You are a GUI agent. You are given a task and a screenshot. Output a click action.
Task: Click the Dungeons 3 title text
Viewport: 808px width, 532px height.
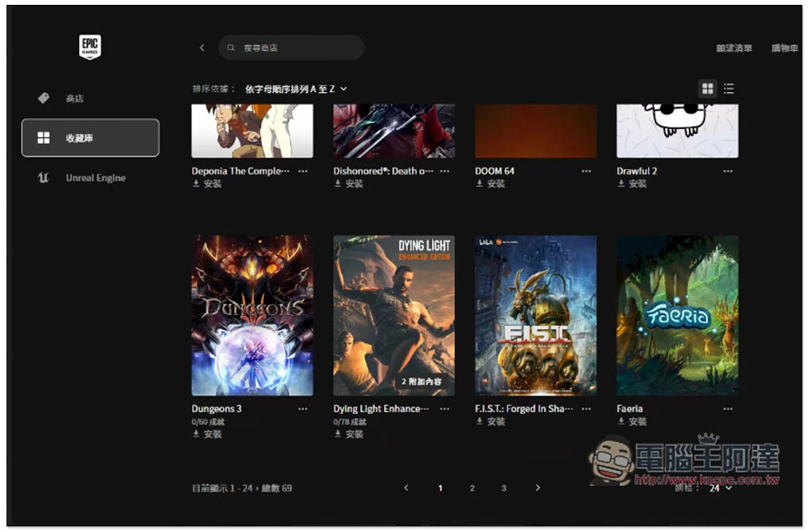[x=217, y=409]
